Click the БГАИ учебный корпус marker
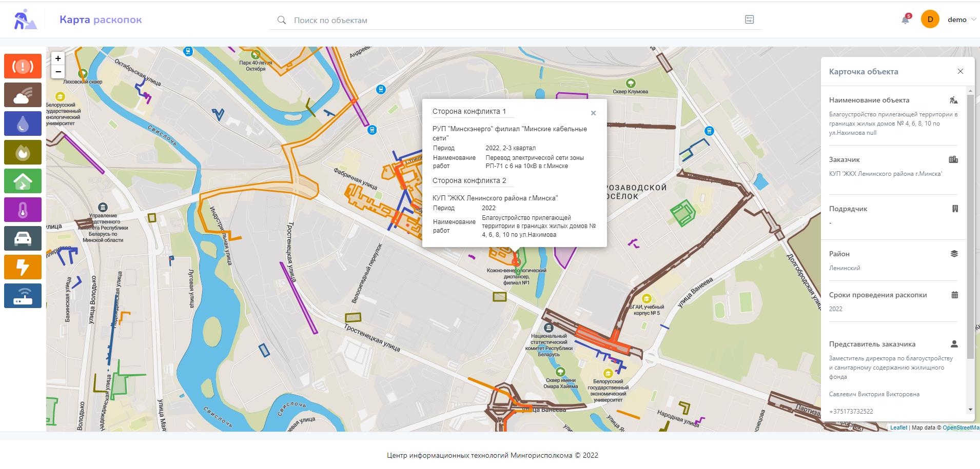 click(647, 298)
